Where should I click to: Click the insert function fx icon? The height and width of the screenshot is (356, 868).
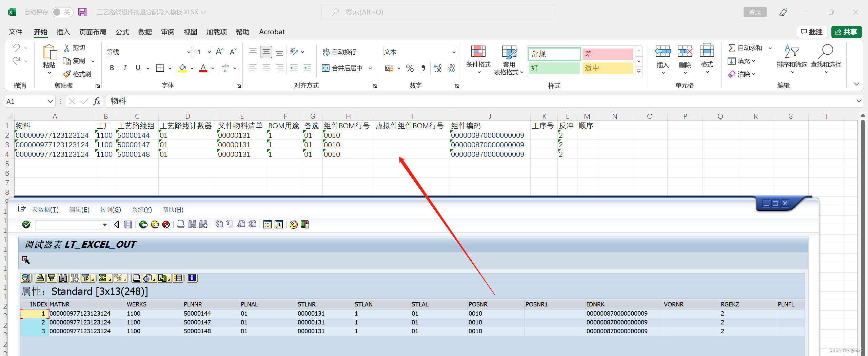[x=97, y=101]
